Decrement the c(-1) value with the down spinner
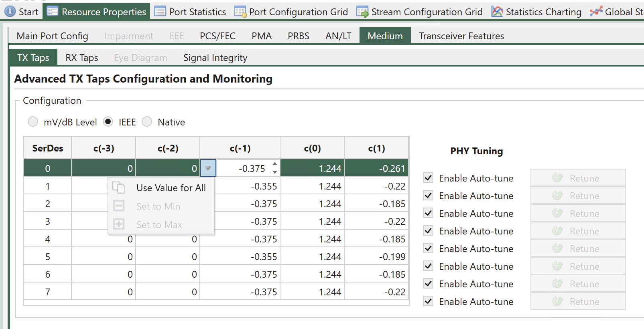The image size is (644, 329). pyautogui.click(x=275, y=172)
